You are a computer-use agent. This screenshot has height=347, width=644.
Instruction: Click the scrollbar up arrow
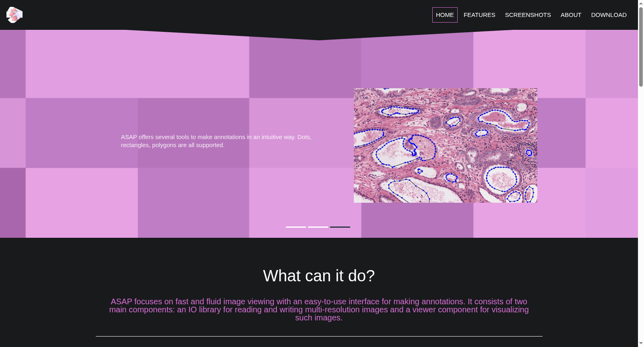pyautogui.click(x=641, y=3)
